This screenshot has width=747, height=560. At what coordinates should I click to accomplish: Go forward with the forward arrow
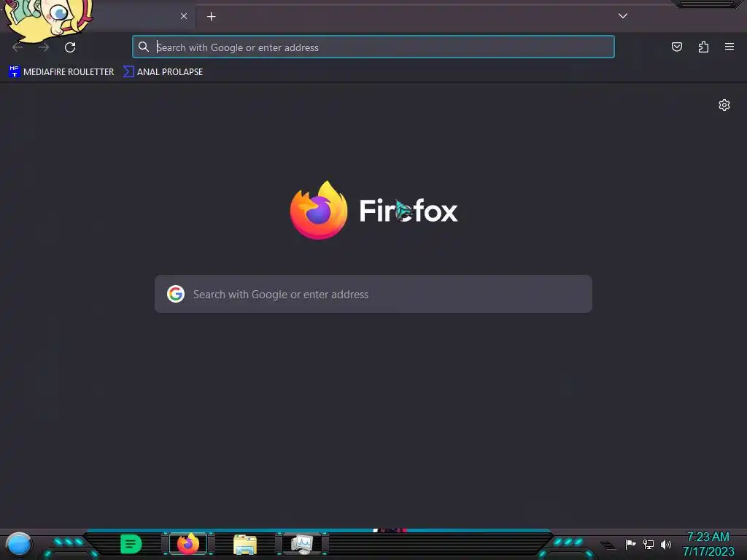[x=44, y=47]
